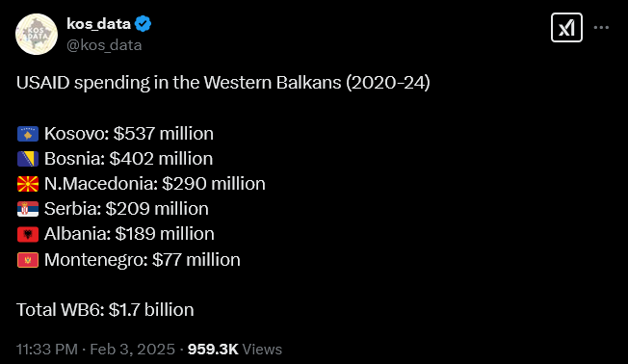This screenshot has height=364, width=628.
Task: Click the Montenegro flag emoji
Action: click(28, 260)
